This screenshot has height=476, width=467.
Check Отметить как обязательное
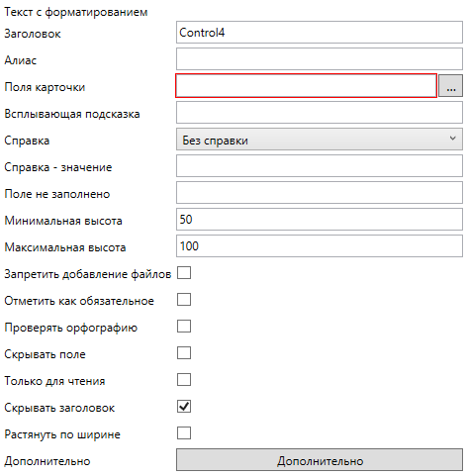184,300
